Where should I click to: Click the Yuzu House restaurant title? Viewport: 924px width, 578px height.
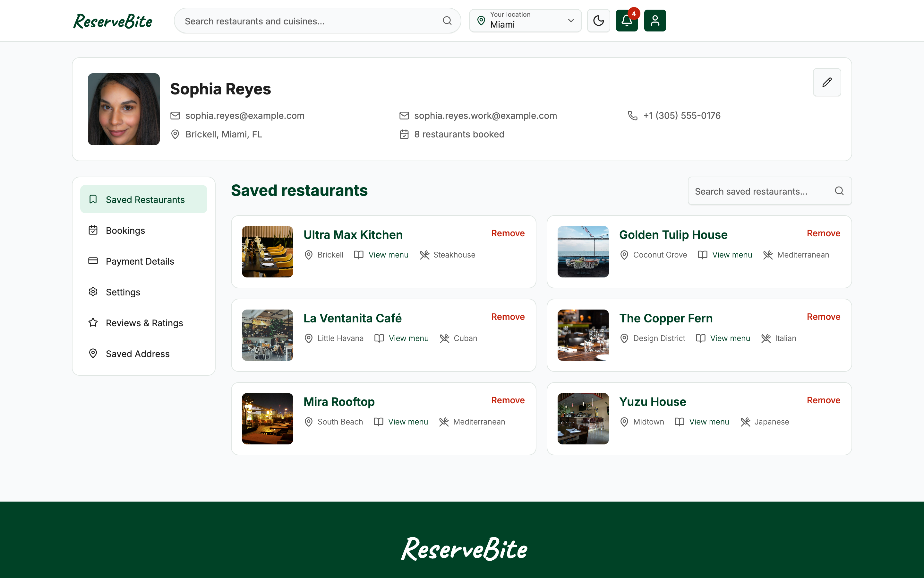click(x=653, y=402)
